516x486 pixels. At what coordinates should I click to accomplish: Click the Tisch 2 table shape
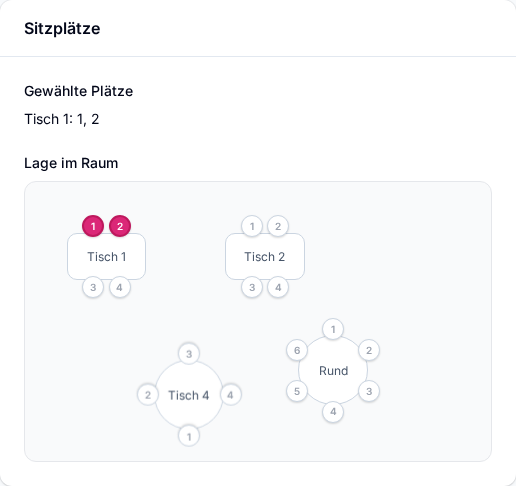tap(265, 257)
